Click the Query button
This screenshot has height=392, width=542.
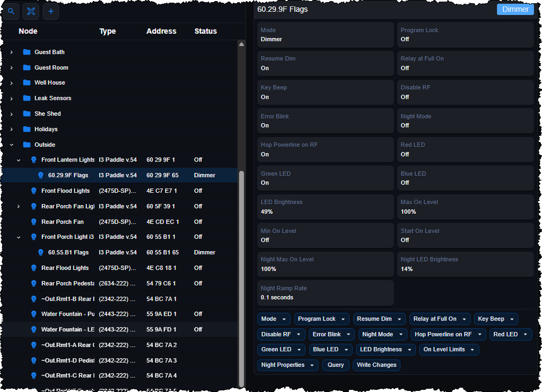pos(335,365)
